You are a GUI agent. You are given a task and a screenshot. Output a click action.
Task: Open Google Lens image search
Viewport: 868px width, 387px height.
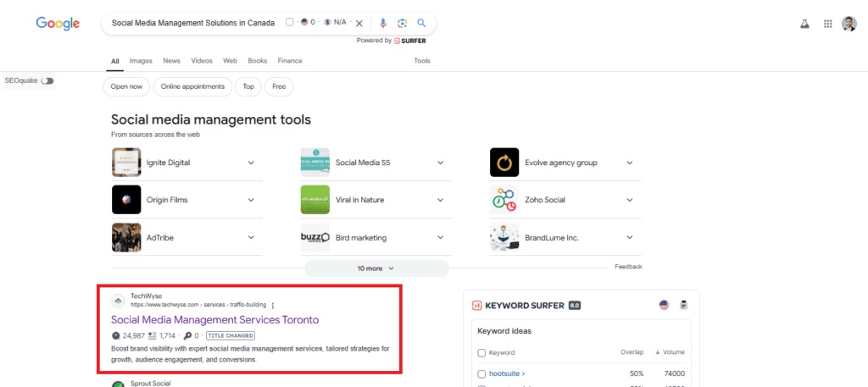tap(402, 23)
